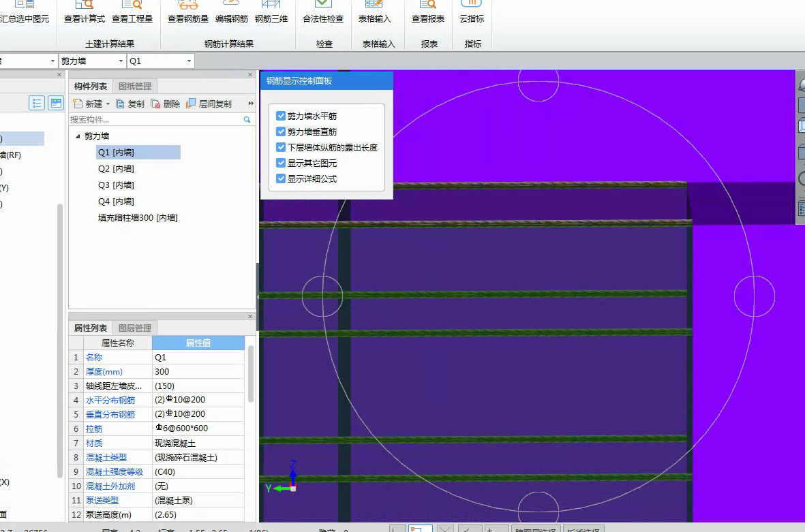Switch to 构件列表 tab
This screenshot has height=532, width=805.
point(91,87)
